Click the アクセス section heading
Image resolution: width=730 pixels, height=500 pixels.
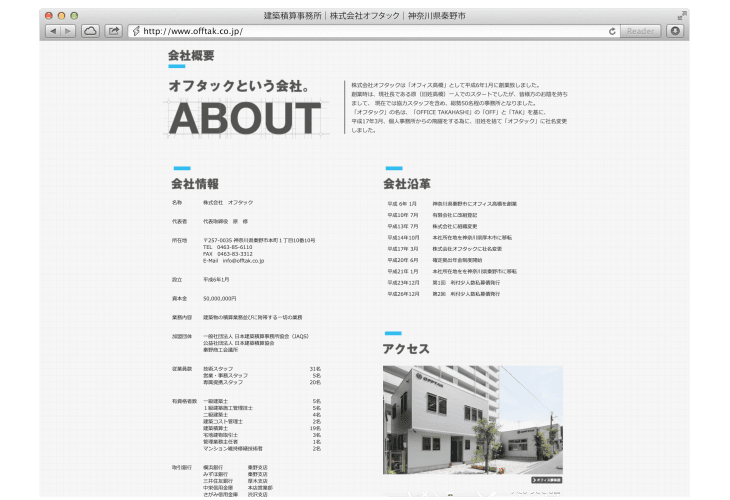(406, 349)
